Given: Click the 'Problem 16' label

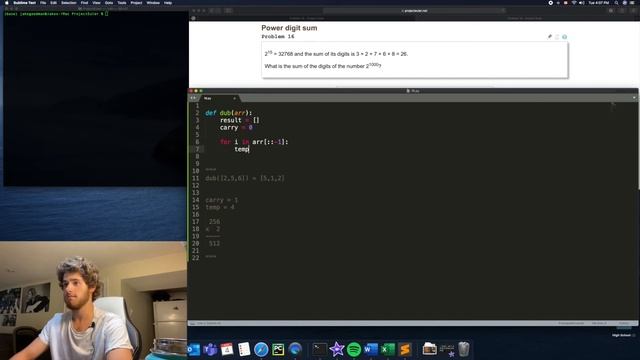Looking at the screenshot, I should point(278,36).
